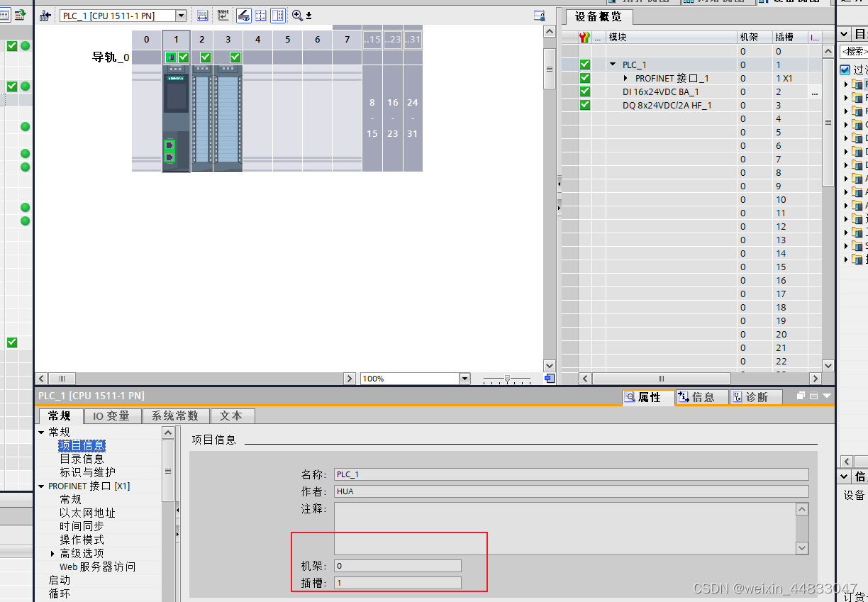
Task: Click the vertical split editor icon
Action: pos(278,16)
